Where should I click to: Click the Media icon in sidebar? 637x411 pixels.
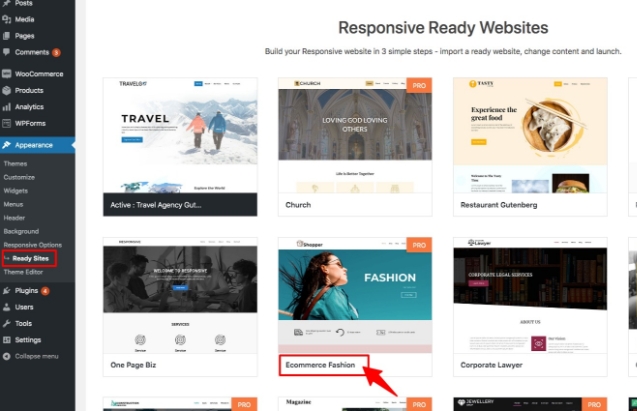click(x=7, y=19)
